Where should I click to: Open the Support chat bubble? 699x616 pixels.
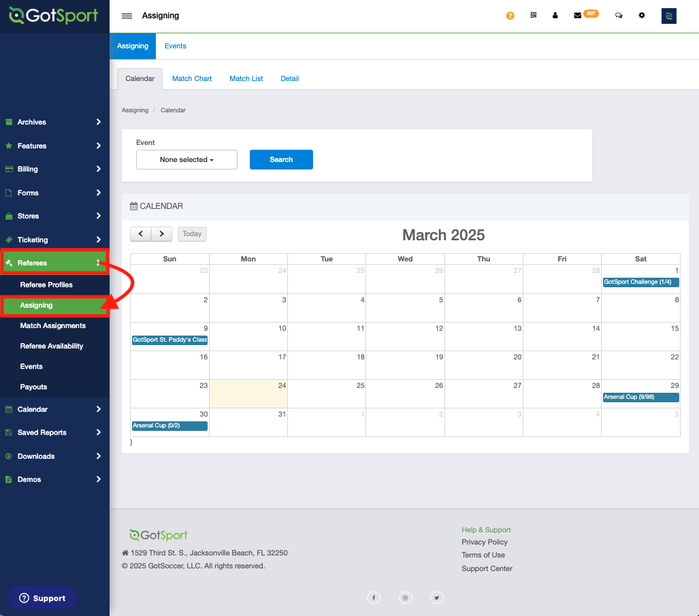tap(42, 598)
